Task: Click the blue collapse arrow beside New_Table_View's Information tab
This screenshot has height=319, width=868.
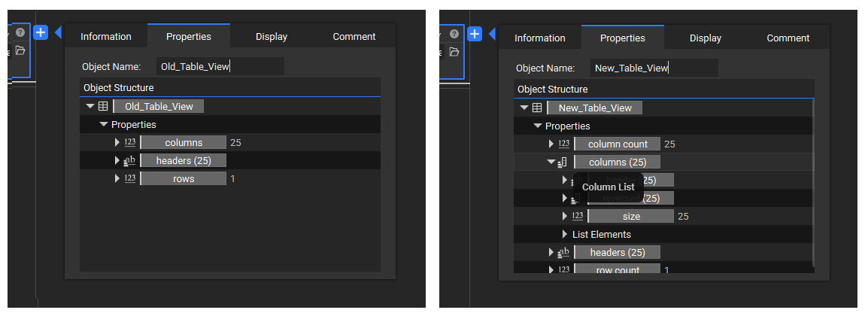Action: click(x=492, y=34)
